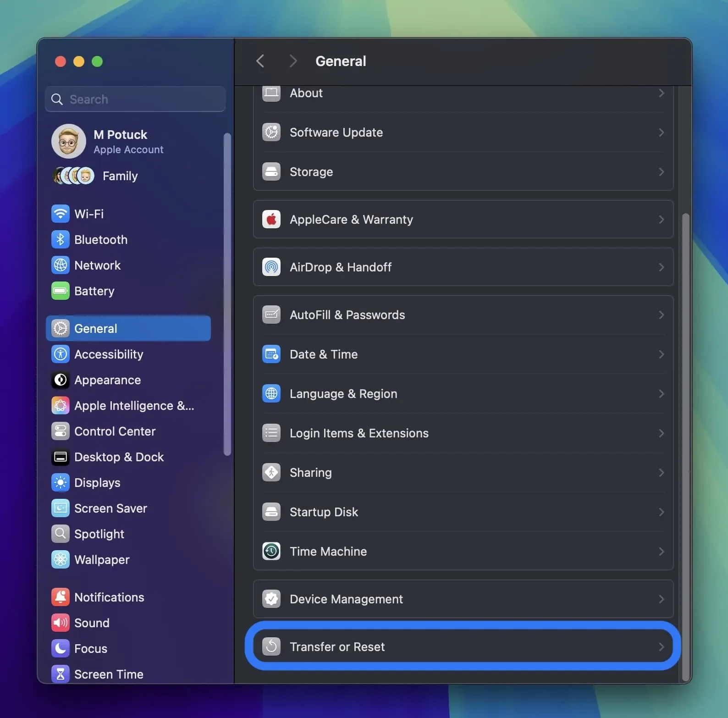Select the Notifications bell icon
The height and width of the screenshot is (718, 728).
(60, 597)
